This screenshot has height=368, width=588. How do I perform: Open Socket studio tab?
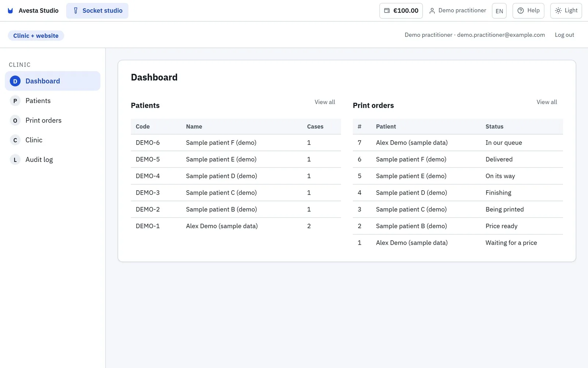[97, 11]
